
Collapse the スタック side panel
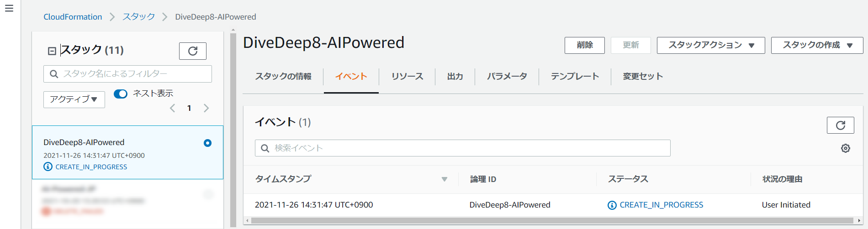click(52, 51)
